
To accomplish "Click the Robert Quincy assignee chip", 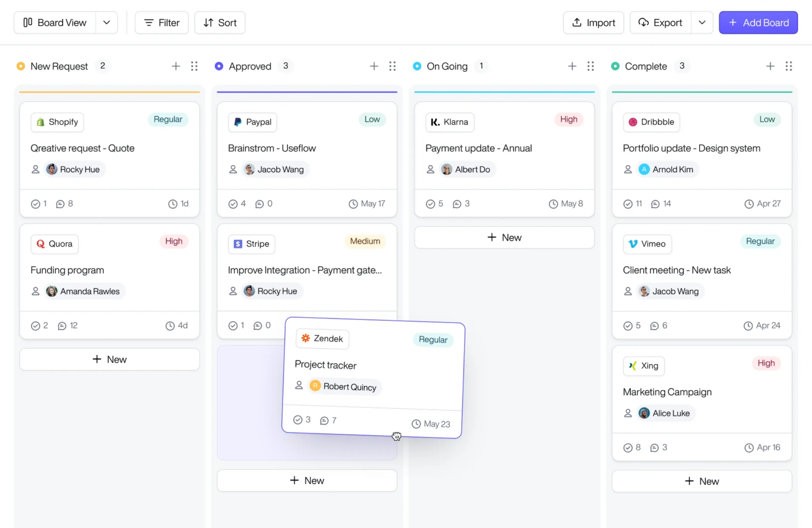I will pos(344,386).
